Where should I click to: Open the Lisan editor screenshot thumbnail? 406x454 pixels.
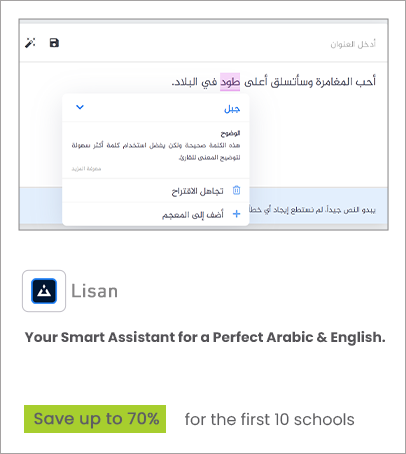pos(204,124)
